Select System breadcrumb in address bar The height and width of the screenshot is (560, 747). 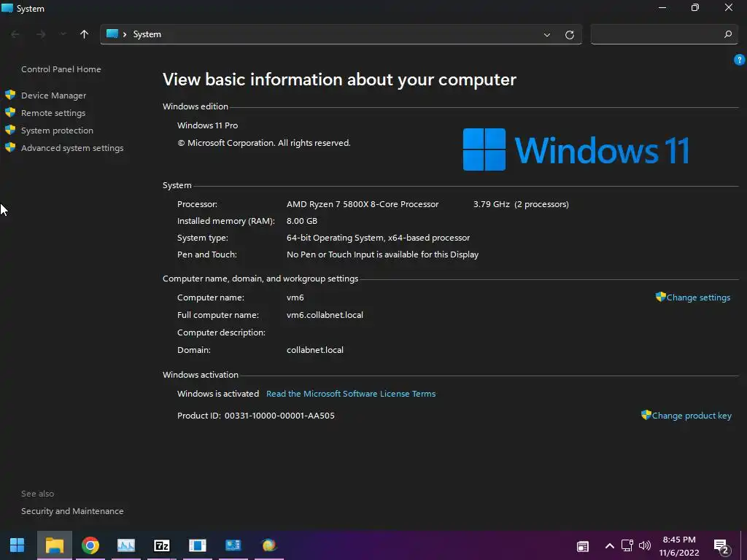[147, 34]
